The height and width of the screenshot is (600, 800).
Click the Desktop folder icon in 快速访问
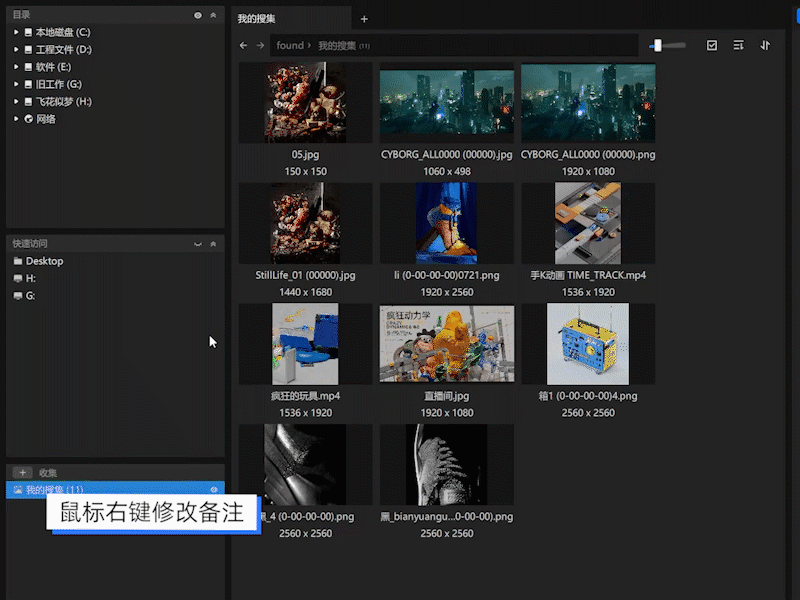click(x=18, y=261)
